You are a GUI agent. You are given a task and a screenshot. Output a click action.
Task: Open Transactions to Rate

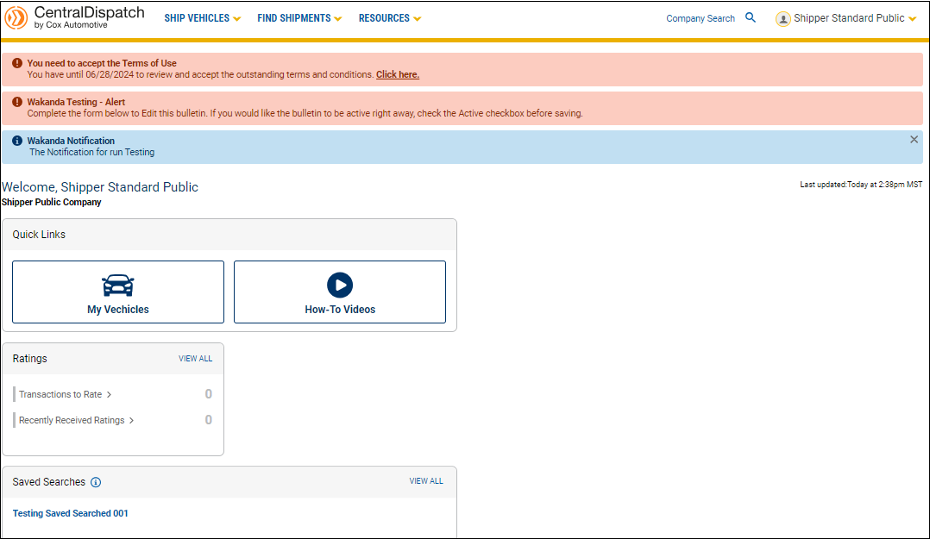coord(64,394)
